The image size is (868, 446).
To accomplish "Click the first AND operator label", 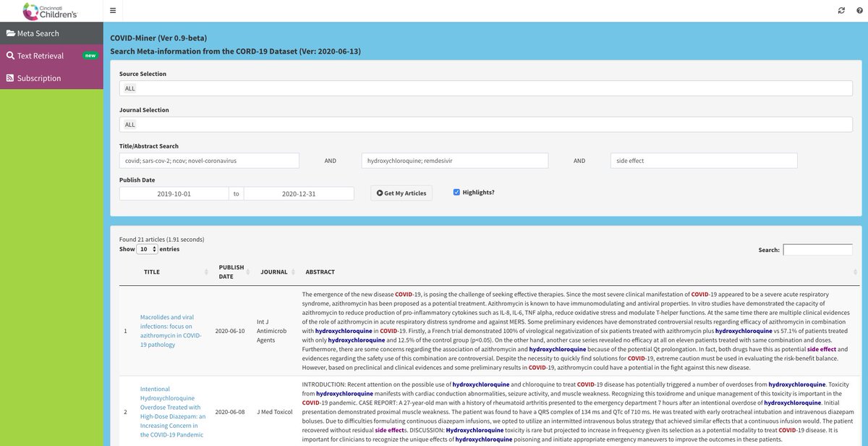I will click(x=330, y=161).
